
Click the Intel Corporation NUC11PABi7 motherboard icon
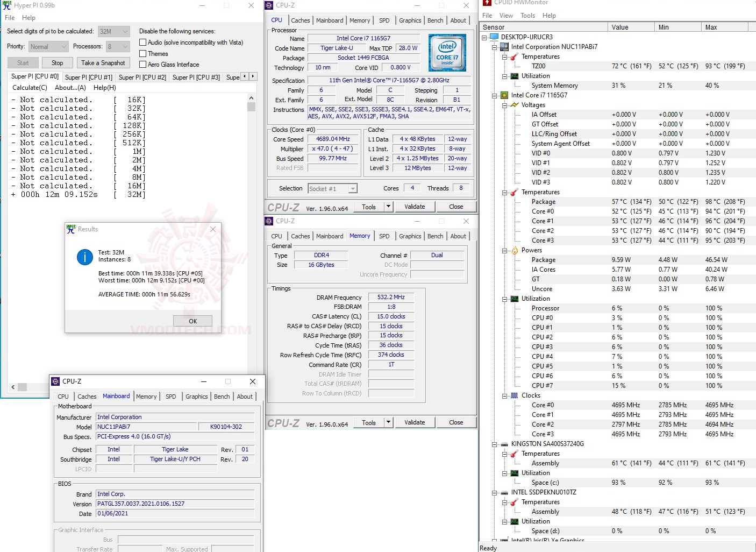tap(504, 47)
